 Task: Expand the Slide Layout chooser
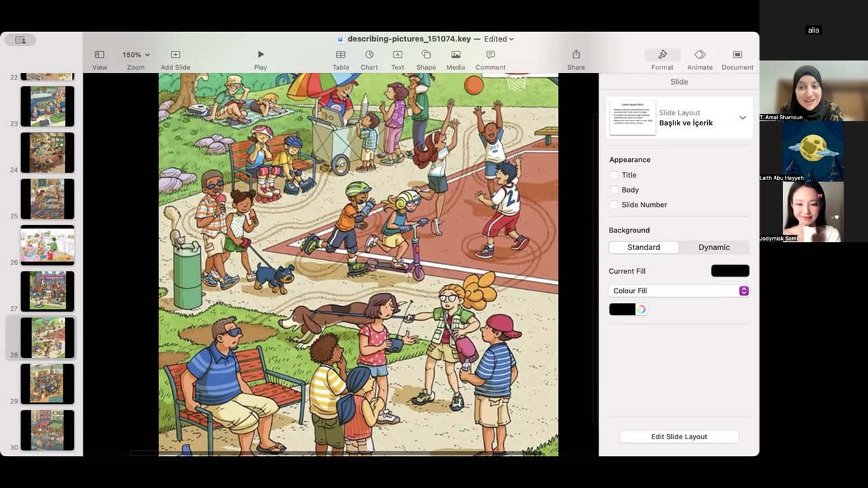click(743, 118)
